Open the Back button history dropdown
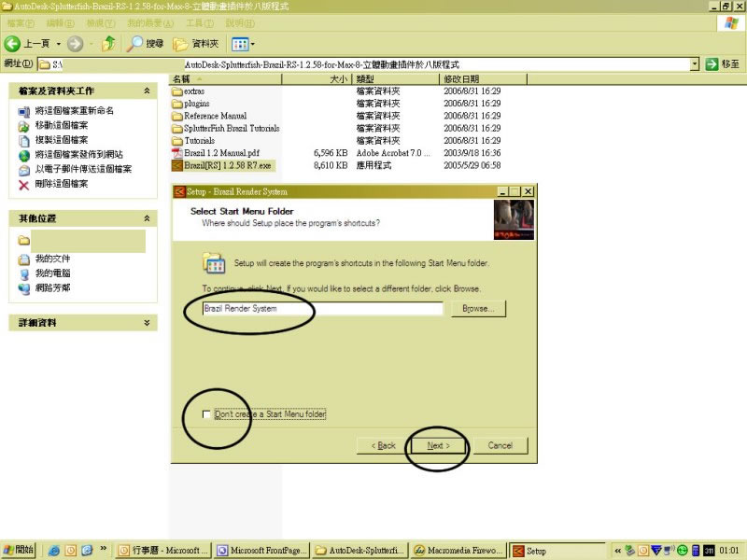Screen dimensions: 747x560 click(x=59, y=44)
